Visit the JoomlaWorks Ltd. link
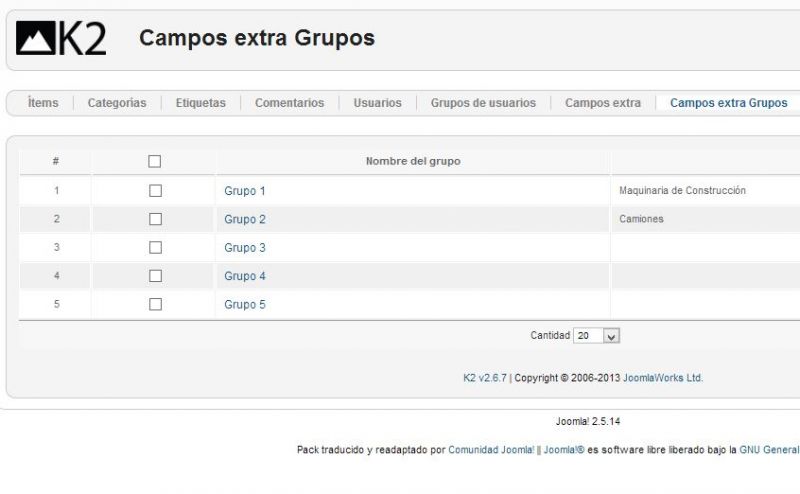 click(663, 378)
